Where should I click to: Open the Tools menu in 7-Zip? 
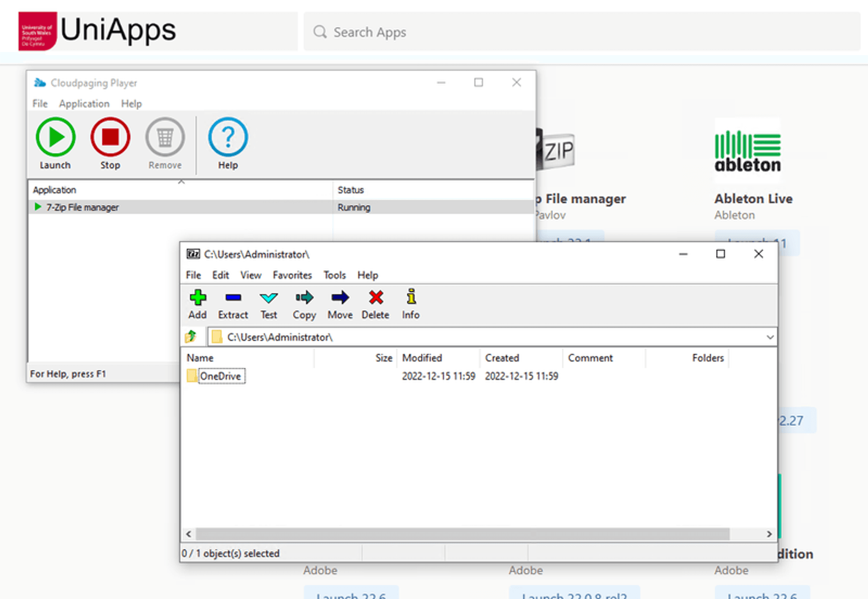click(335, 275)
